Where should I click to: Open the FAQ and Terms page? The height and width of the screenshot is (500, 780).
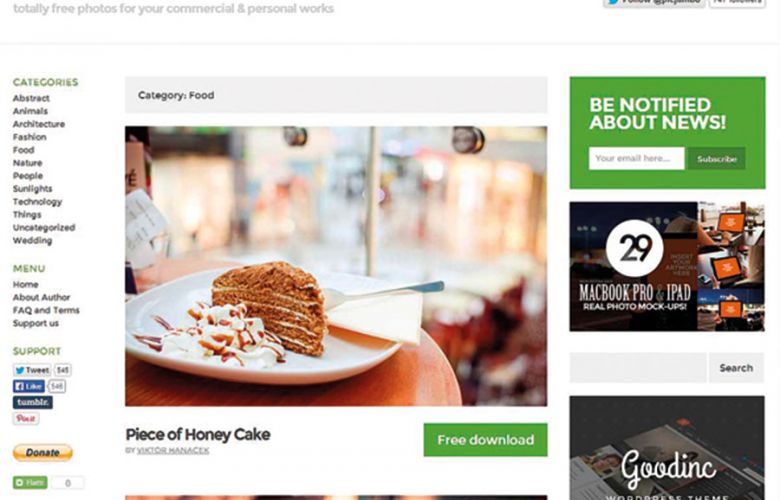(x=46, y=310)
